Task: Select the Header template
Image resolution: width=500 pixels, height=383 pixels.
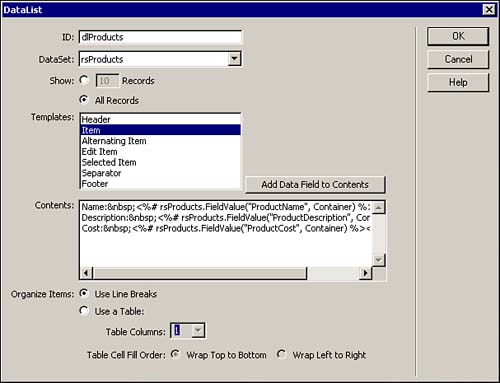Action: click(x=160, y=119)
